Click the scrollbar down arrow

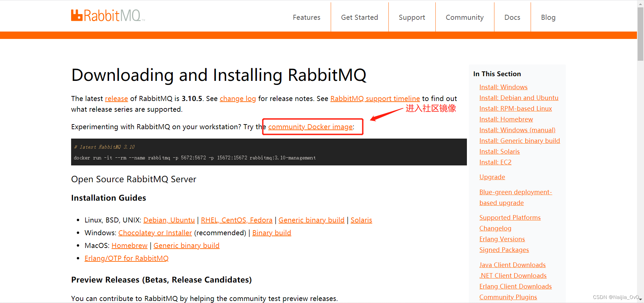pos(640,299)
